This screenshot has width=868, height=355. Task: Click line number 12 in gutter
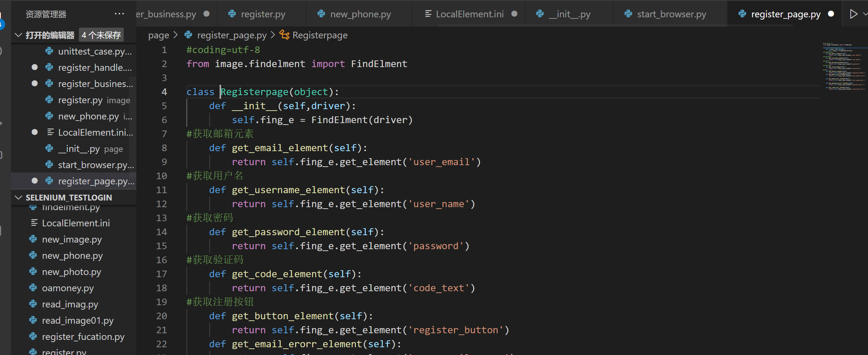(161, 204)
